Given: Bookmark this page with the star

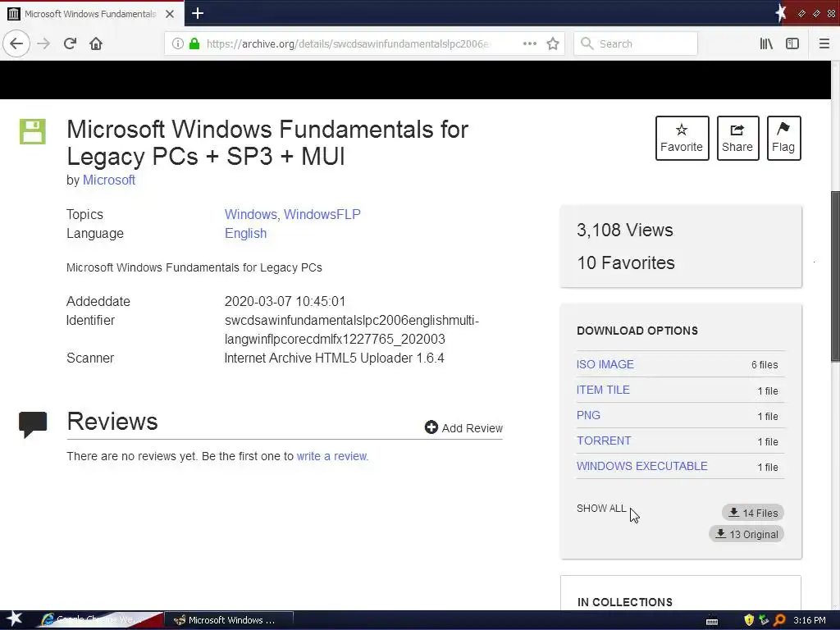Looking at the screenshot, I should [553, 43].
